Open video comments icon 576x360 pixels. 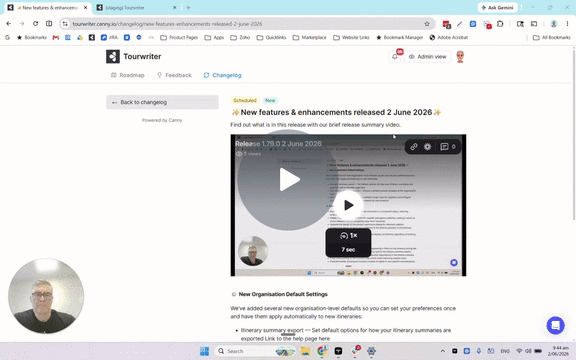pyautogui.click(x=447, y=147)
